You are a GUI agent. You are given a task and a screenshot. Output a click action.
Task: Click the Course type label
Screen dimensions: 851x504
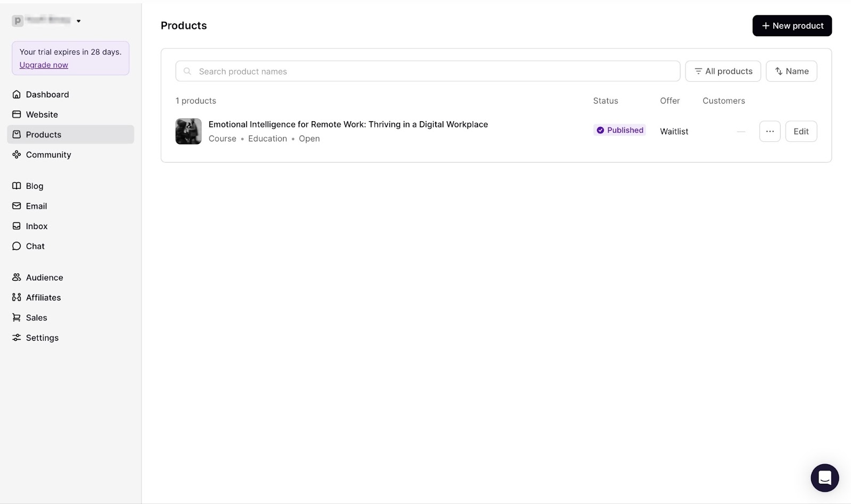[x=222, y=139]
